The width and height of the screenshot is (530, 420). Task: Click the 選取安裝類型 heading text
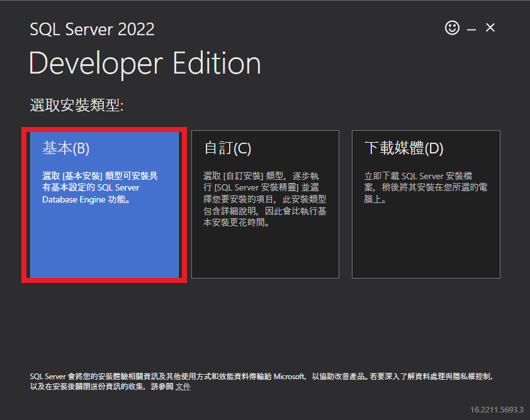click(x=77, y=105)
